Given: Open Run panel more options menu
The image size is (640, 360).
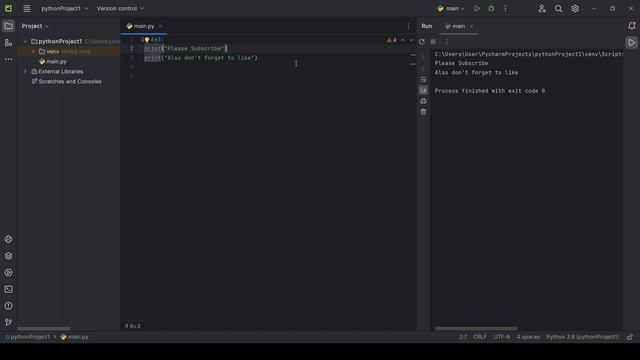Looking at the screenshot, I should 447,42.
